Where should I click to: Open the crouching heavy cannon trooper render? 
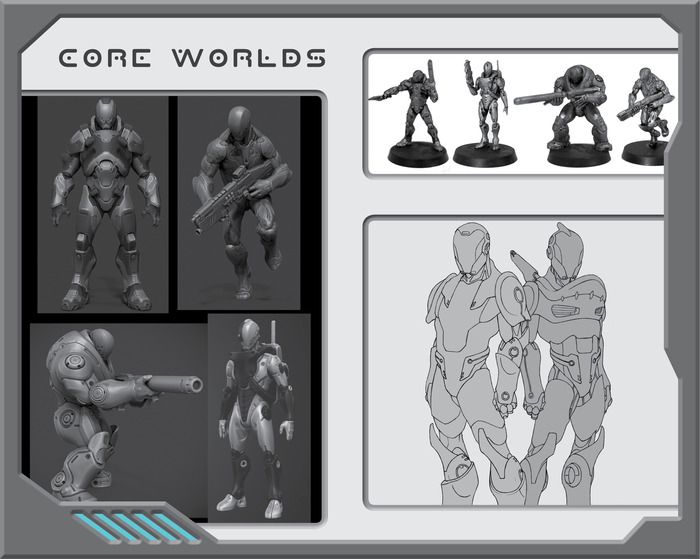click(x=119, y=413)
